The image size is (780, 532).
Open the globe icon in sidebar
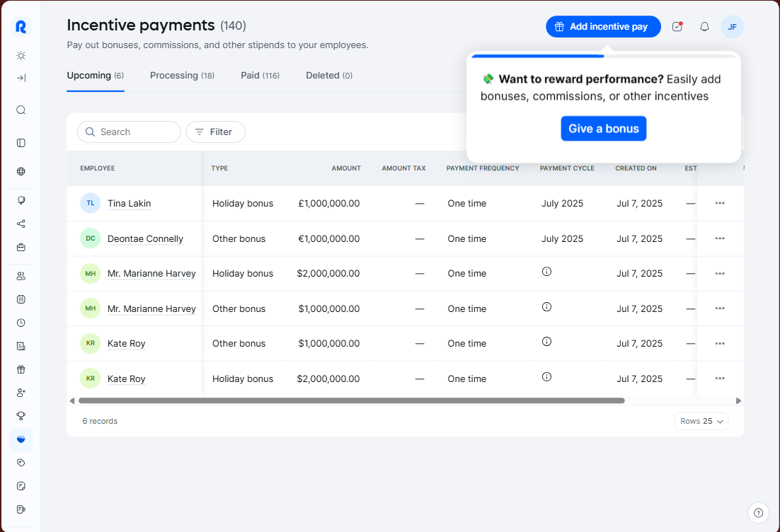pyautogui.click(x=21, y=171)
